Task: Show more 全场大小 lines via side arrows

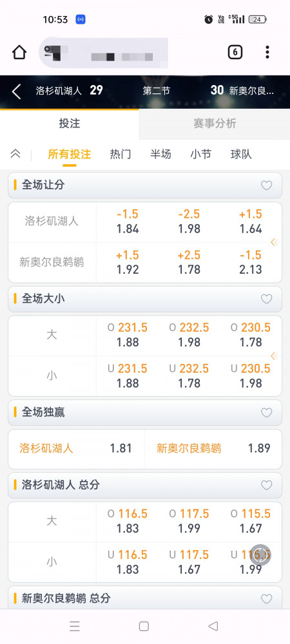Action: (x=275, y=355)
